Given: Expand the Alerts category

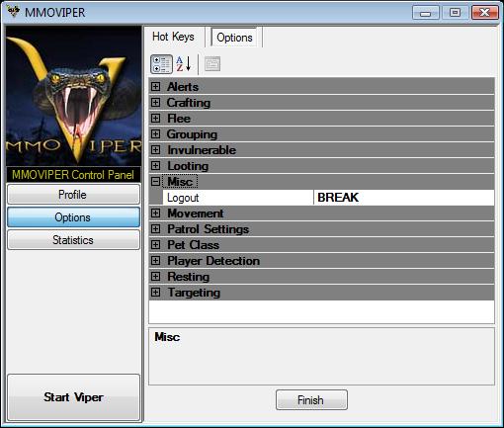Looking at the screenshot, I should (155, 87).
